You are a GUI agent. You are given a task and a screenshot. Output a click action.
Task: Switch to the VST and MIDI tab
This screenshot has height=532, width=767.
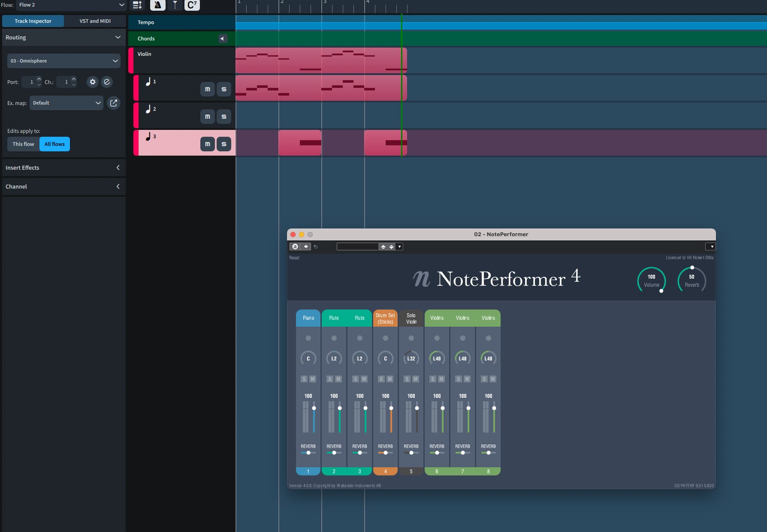pyautogui.click(x=95, y=21)
